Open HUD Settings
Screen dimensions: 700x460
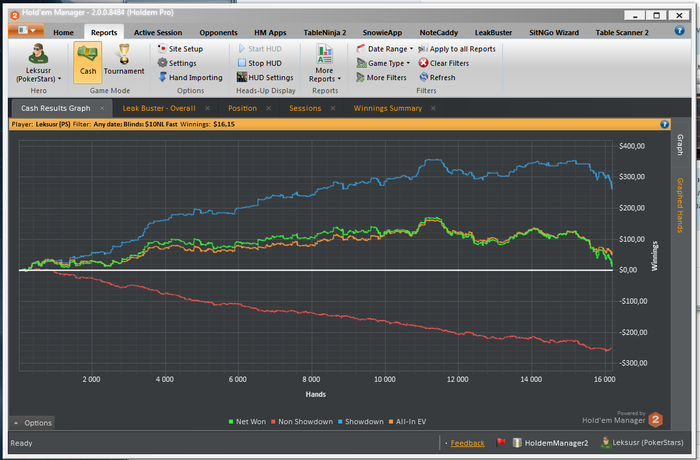coord(265,77)
